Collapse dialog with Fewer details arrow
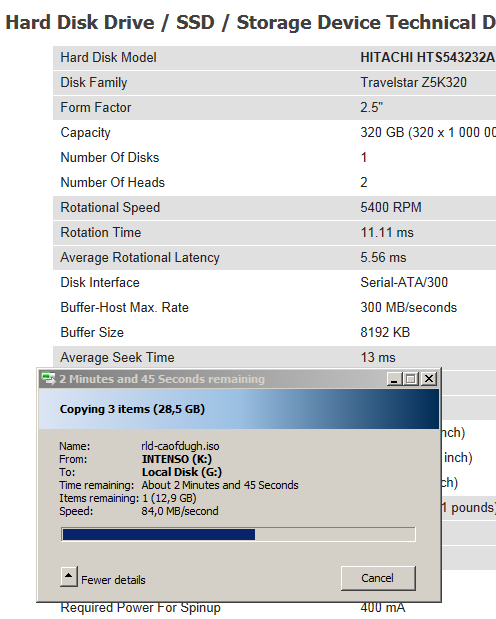This screenshot has width=496, height=619. tap(69, 577)
